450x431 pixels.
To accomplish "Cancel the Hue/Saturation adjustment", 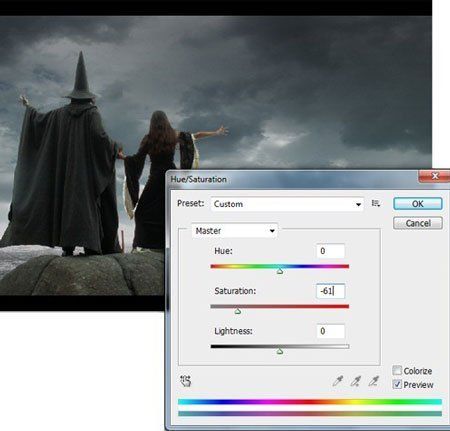I will (x=418, y=223).
